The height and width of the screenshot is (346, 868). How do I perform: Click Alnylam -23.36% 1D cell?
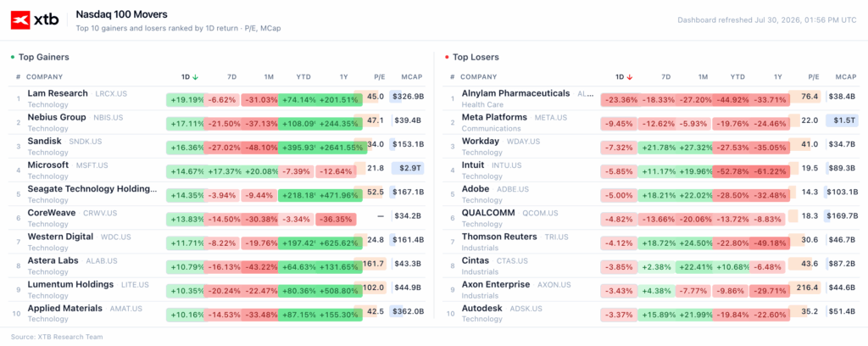coord(620,100)
